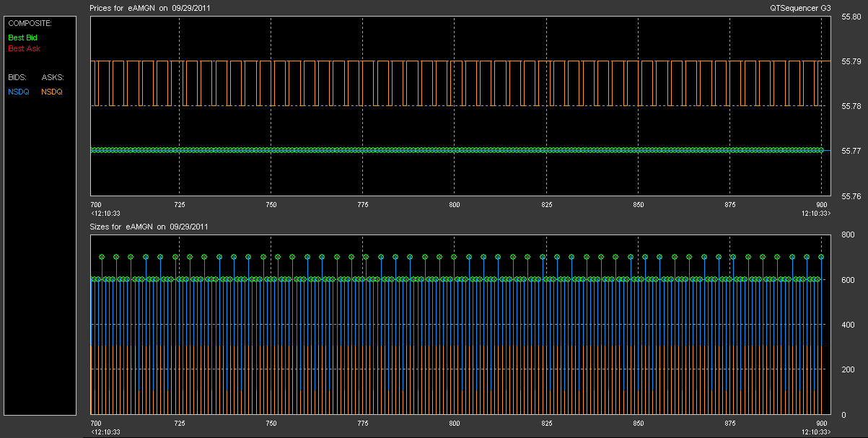Select the green "Best Bid" legend entry
The width and height of the screenshot is (868, 438).
(24, 37)
